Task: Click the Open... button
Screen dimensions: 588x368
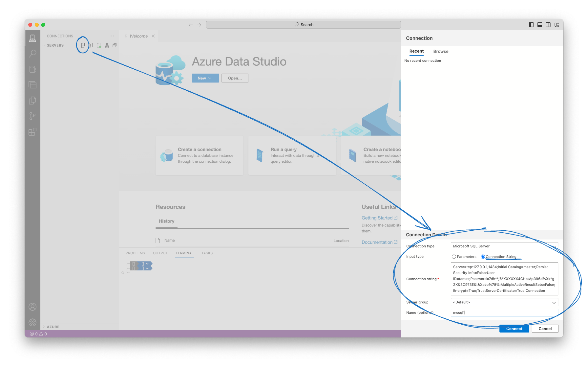Action: [x=235, y=78]
